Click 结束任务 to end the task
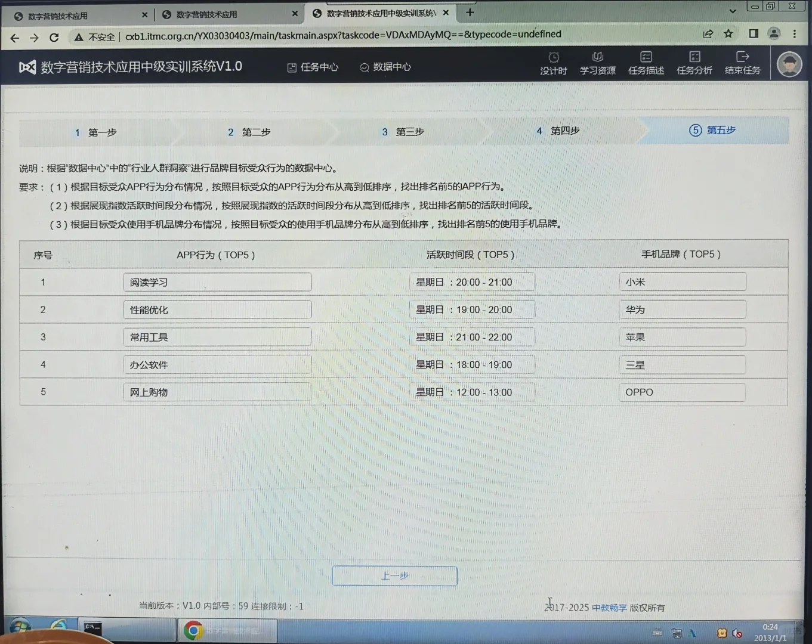The width and height of the screenshot is (812, 644). click(x=743, y=63)
